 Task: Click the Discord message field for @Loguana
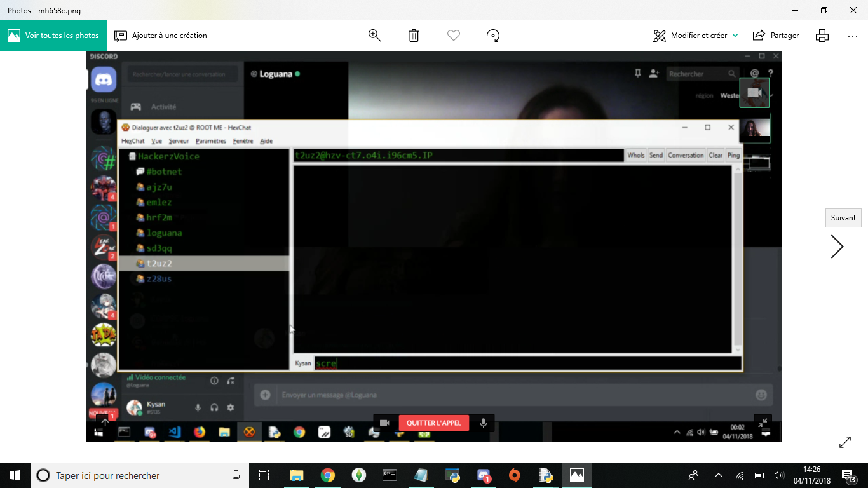pyautogui.click(x=515, y=395)
